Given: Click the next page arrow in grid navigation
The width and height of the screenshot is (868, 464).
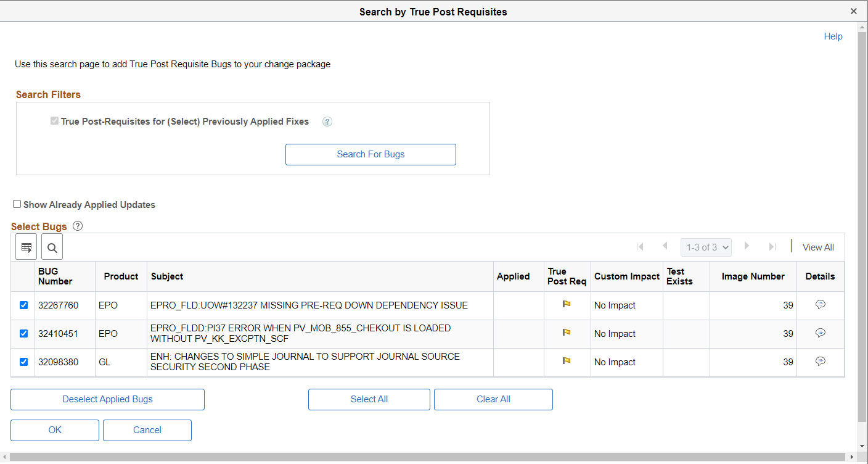Looking at the screenshot, I should 747,246.
